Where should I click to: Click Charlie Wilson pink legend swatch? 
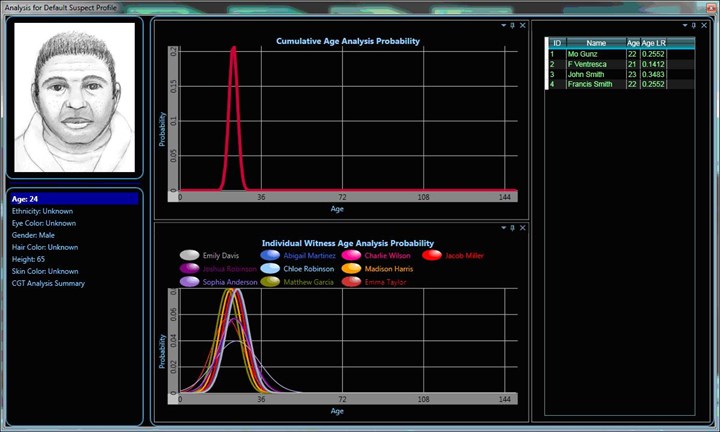[351, 256]
